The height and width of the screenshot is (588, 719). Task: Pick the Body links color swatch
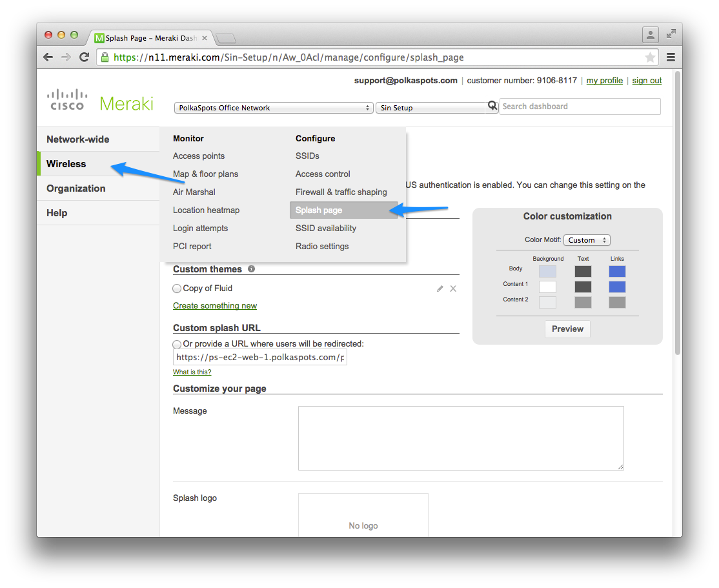pos(617,272)
